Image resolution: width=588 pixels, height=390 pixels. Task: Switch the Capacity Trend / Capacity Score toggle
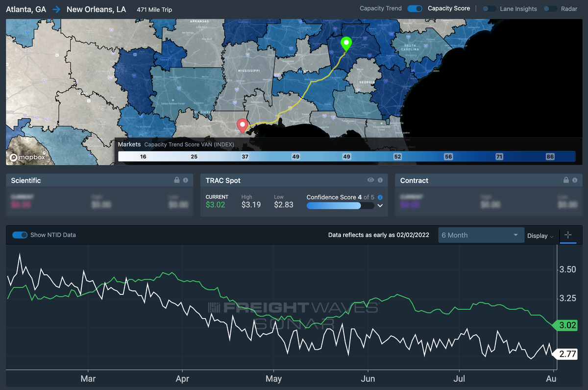415,8
